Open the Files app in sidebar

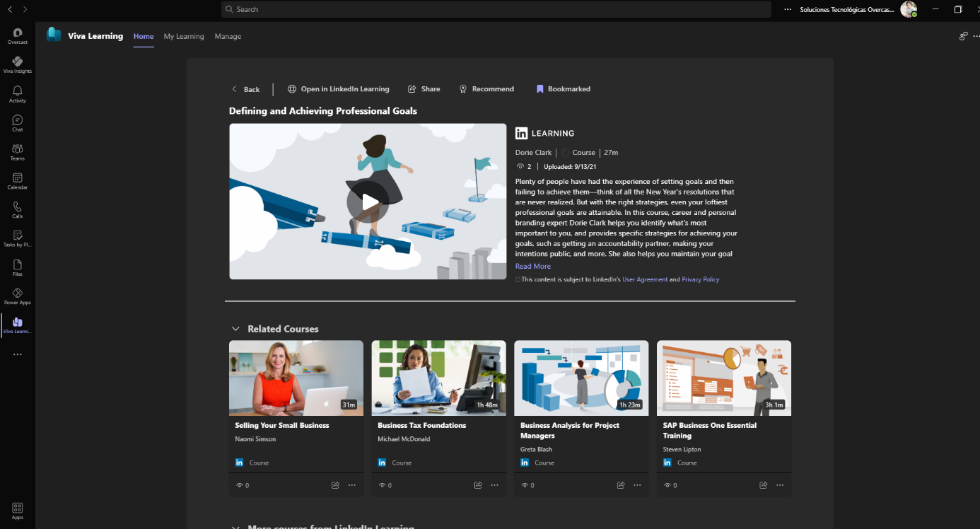click(x=18, y=267)
